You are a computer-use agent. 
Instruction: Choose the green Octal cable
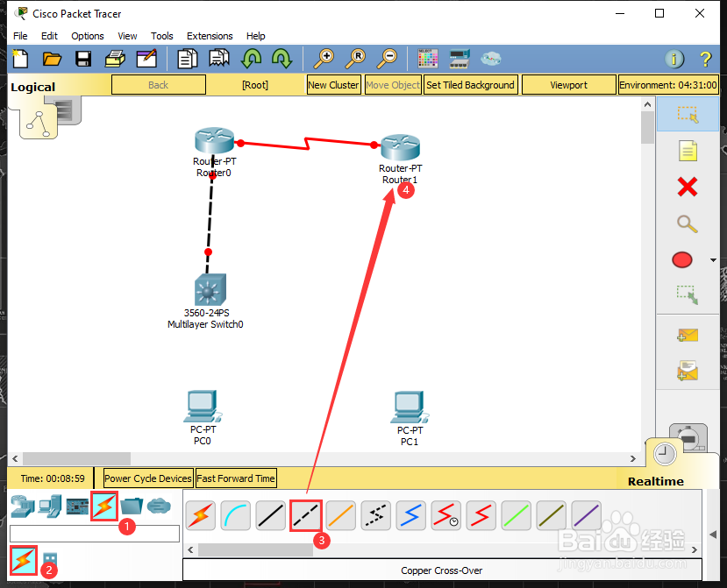point(516,515)
